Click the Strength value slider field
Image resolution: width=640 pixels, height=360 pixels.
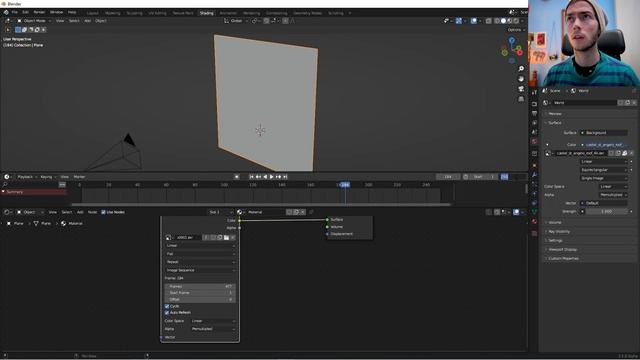607,211
